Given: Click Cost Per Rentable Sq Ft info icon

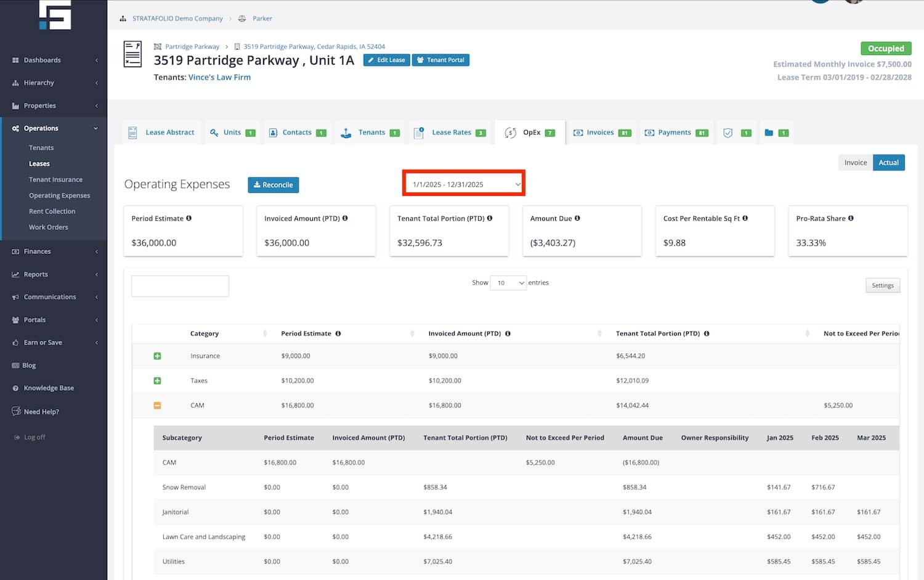Looking at the screenshot, I should point(745,218).
